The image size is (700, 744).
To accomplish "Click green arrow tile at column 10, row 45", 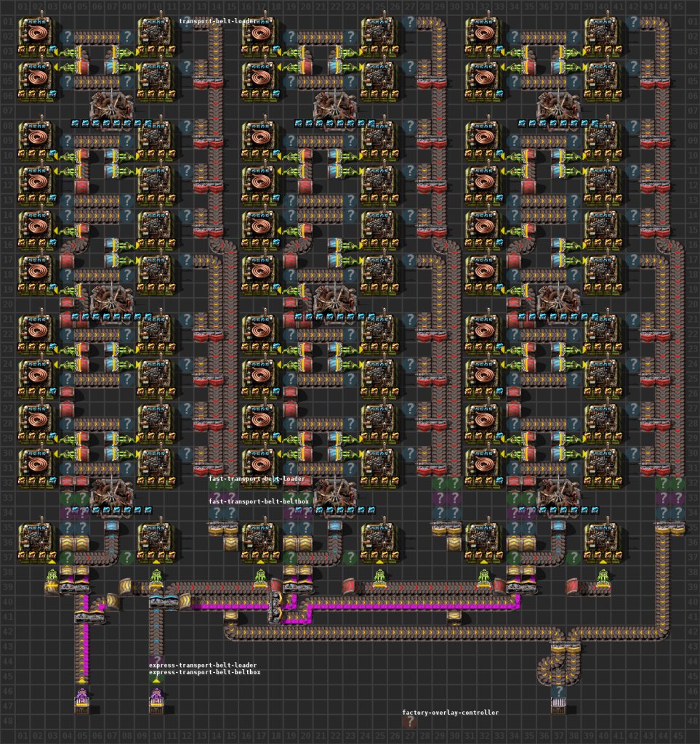I will (156, 679).
